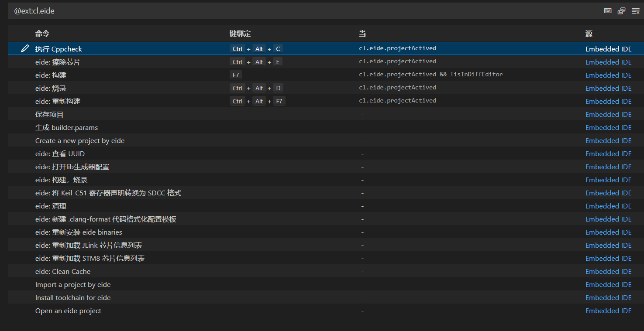The height and width of the screenshot is (331, 644).
Task: Open Embedded IDE link for 执行 Cppcheck
Action: pos(608,49)
